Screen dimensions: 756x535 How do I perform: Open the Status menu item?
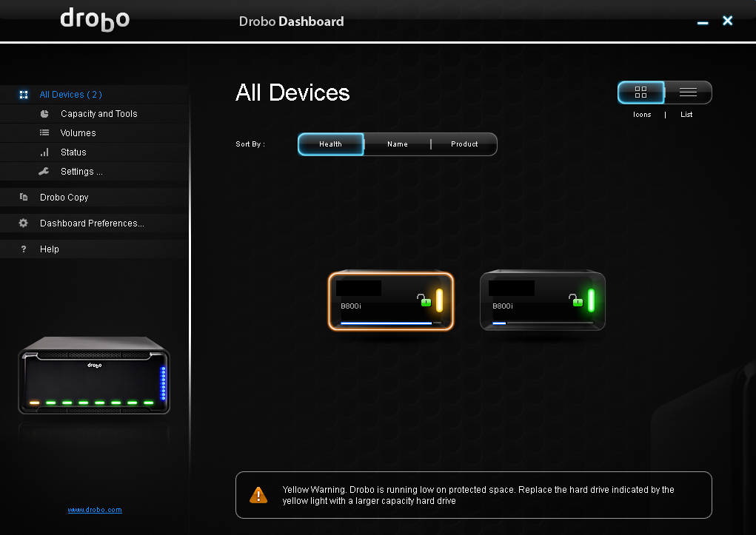95,152
